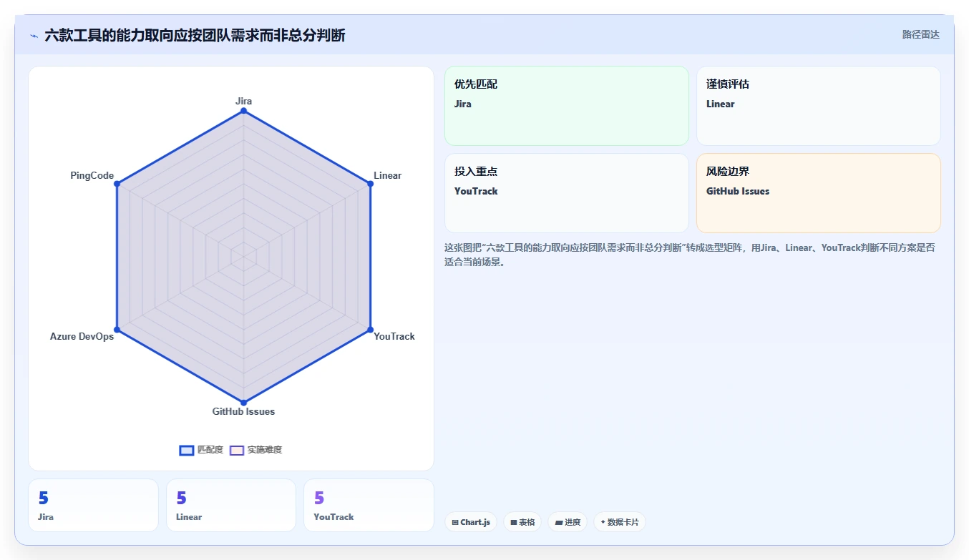Click the Chart.js tag chip
This screenshot has width=969, height=560.
471,522
